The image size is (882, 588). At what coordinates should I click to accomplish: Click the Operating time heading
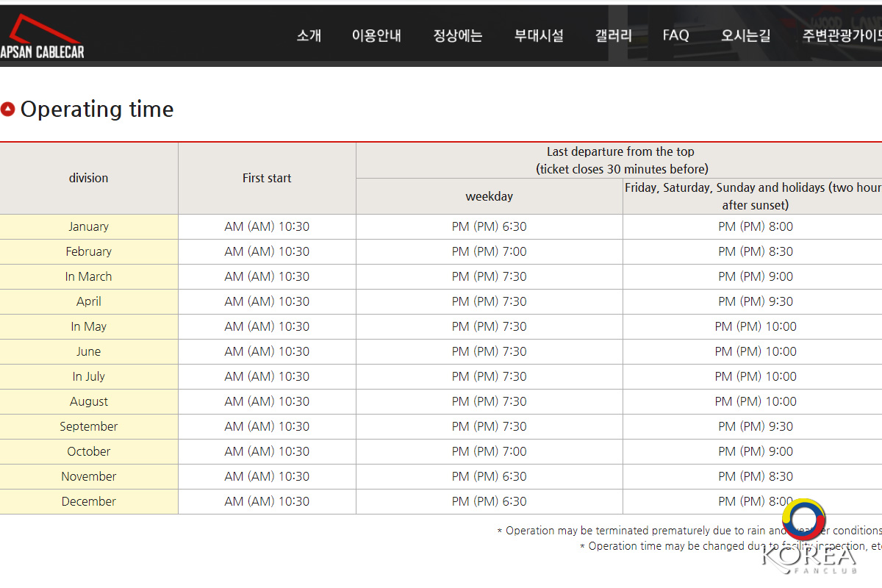point(97,110)
